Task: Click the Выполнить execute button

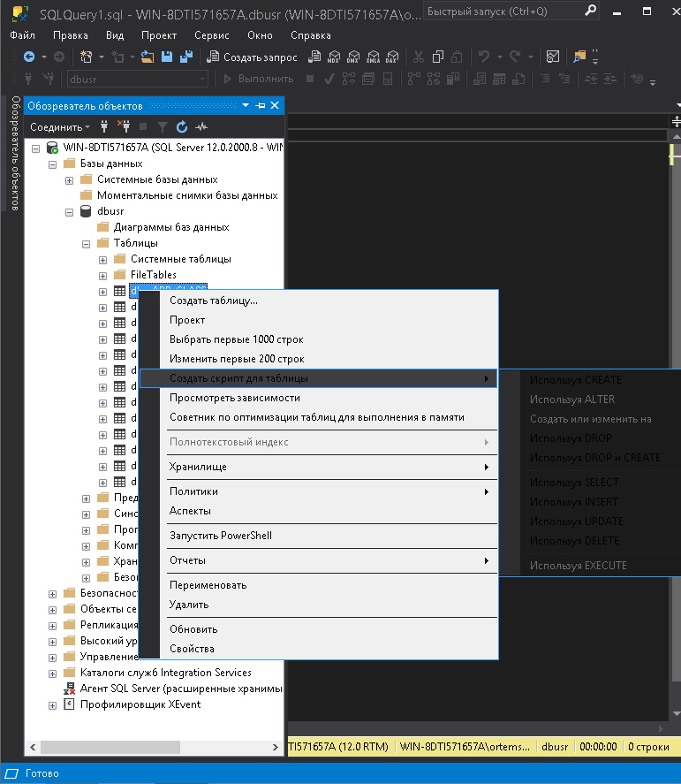Action: [258, 79]
